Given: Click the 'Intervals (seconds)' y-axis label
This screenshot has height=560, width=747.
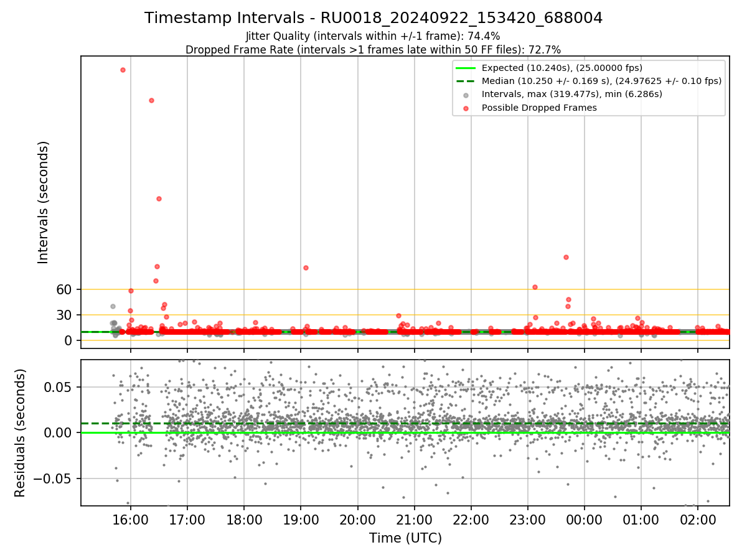Looking at the screenshot, I should (x=43, y=202).
